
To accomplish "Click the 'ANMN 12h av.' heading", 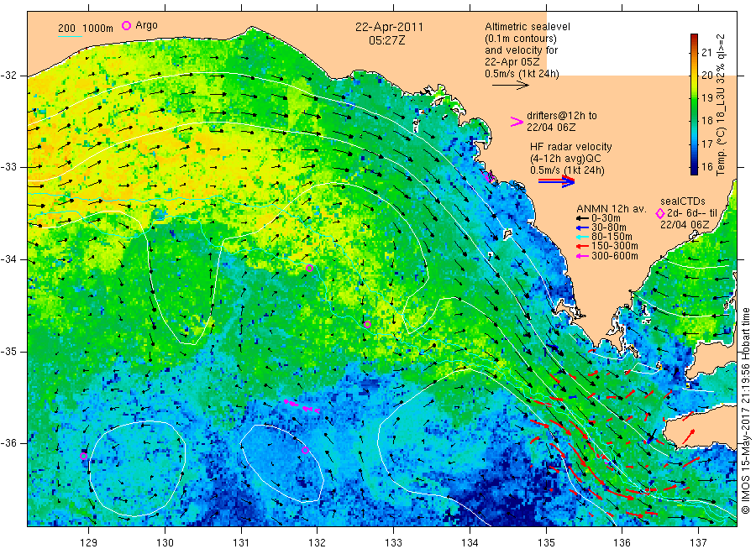I will coord(612,209).
